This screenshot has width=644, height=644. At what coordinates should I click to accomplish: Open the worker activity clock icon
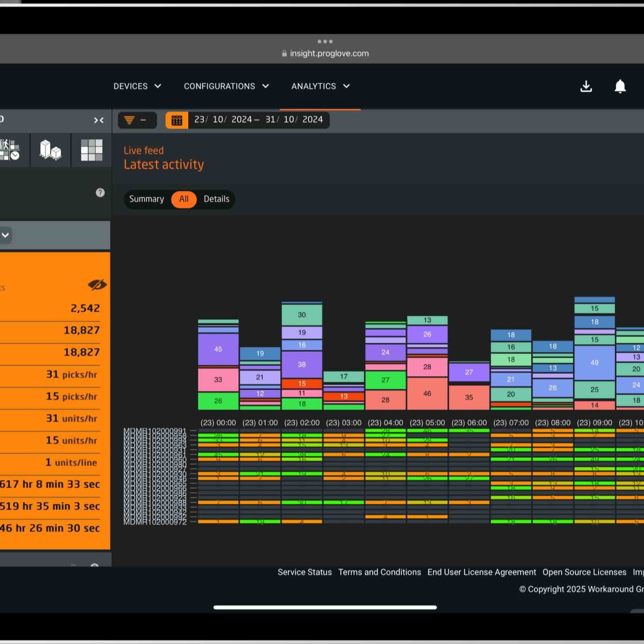[x=10, y=150]
